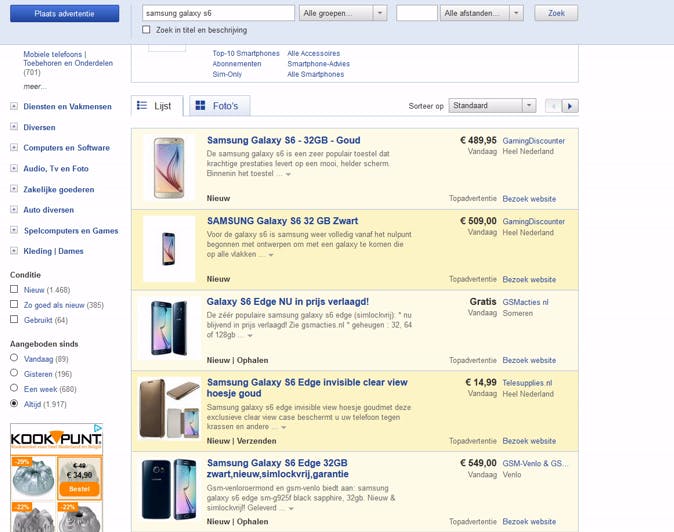
Task: Select Altijd radio option
Action: point(14,404)
